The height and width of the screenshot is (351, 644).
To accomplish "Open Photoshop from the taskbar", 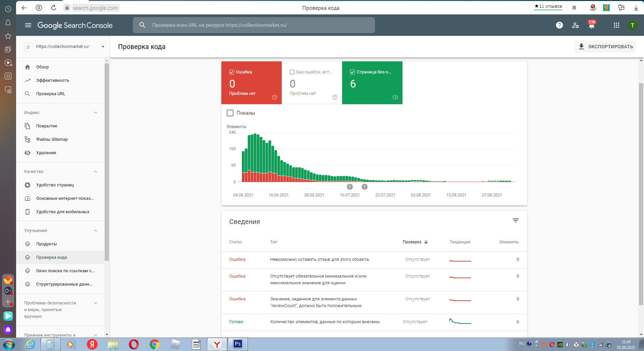I will coord(238,344).
